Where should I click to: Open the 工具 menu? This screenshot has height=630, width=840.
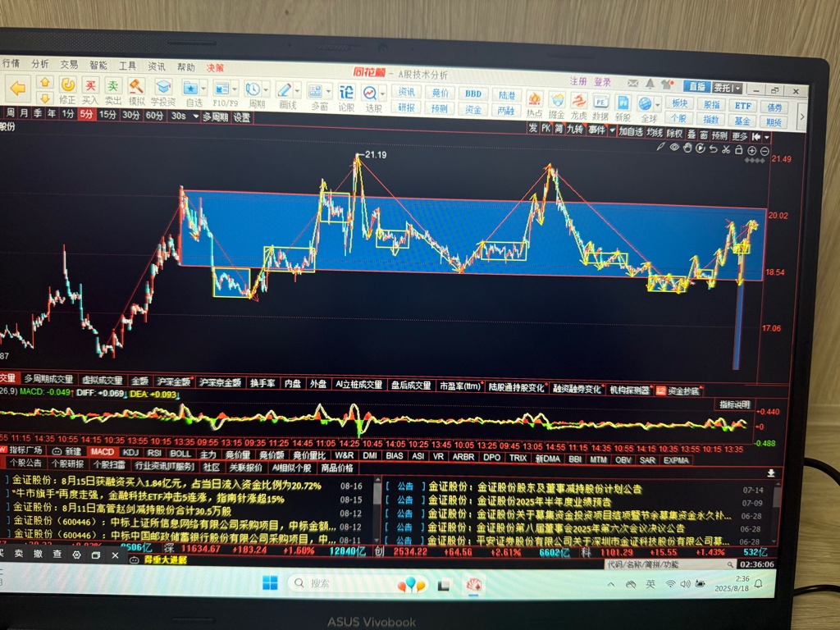point(127,66)
